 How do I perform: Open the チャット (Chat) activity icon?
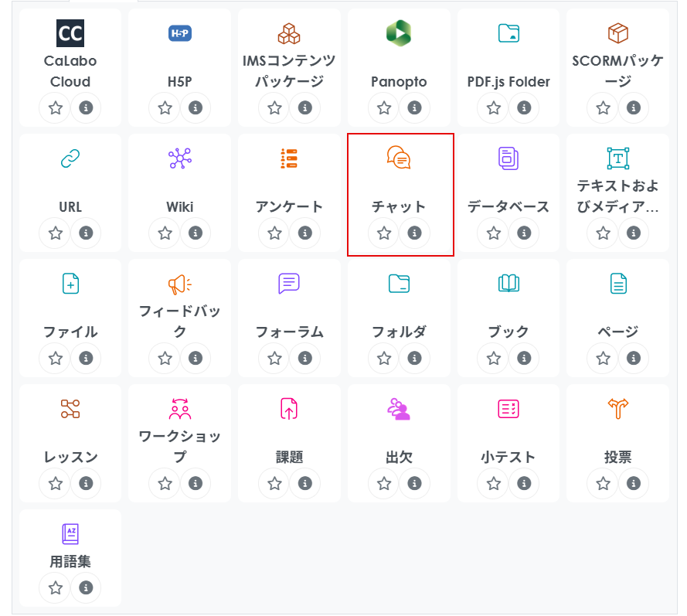pos(399,158)
